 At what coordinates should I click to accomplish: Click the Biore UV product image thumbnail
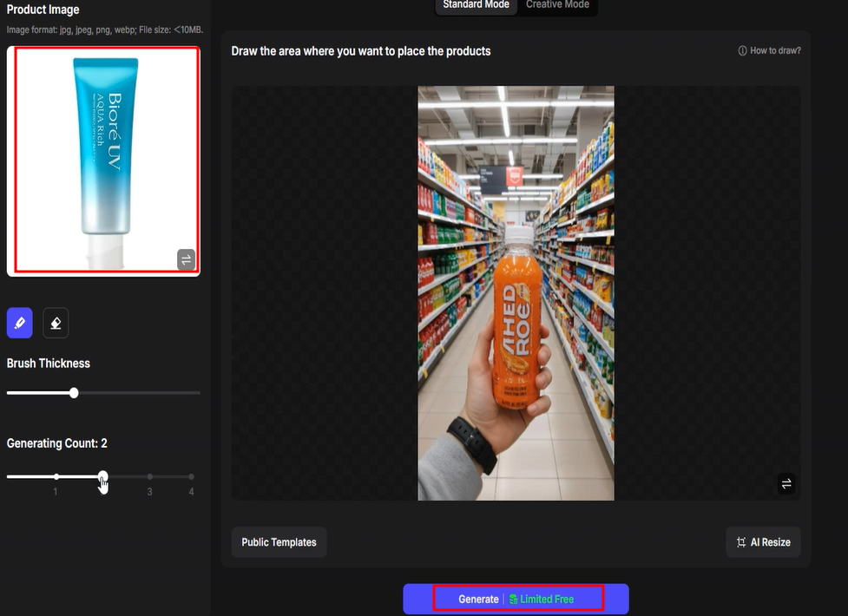103,161
